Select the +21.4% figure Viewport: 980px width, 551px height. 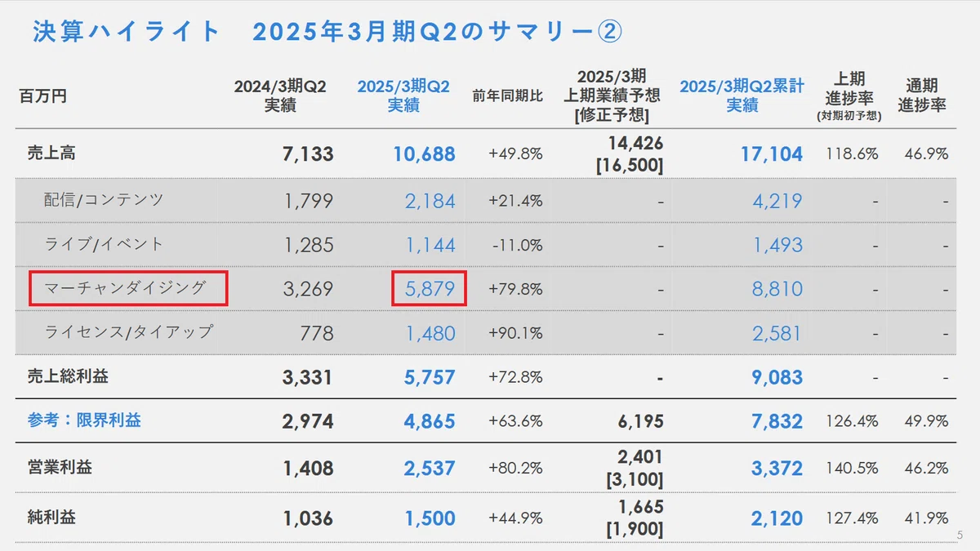click(x=515, y=201)
